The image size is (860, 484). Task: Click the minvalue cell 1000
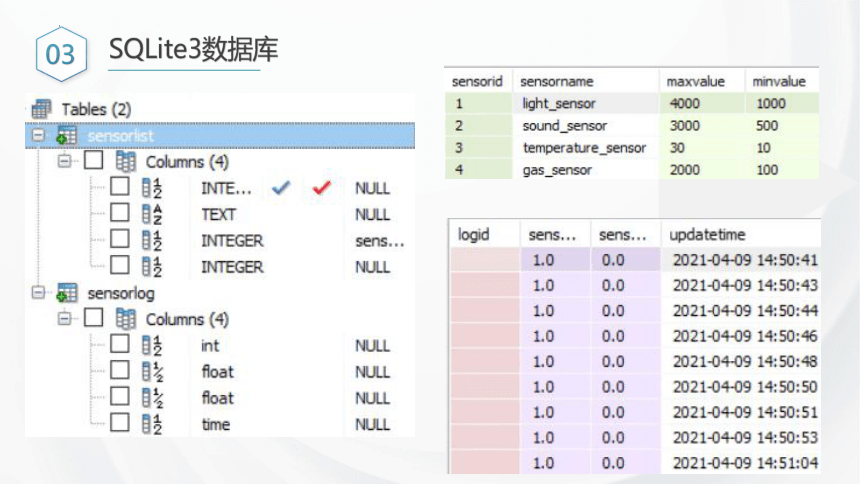782,103
